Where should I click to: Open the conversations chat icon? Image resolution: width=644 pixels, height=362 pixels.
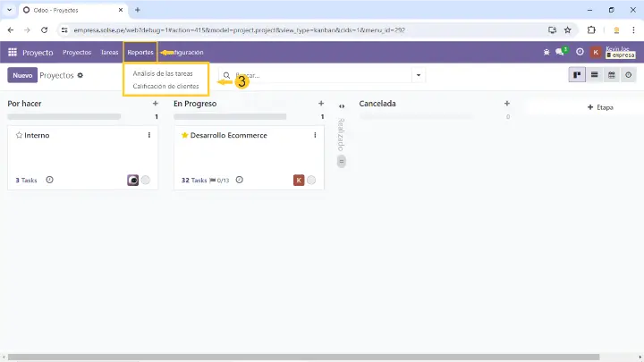coord(560,53)
